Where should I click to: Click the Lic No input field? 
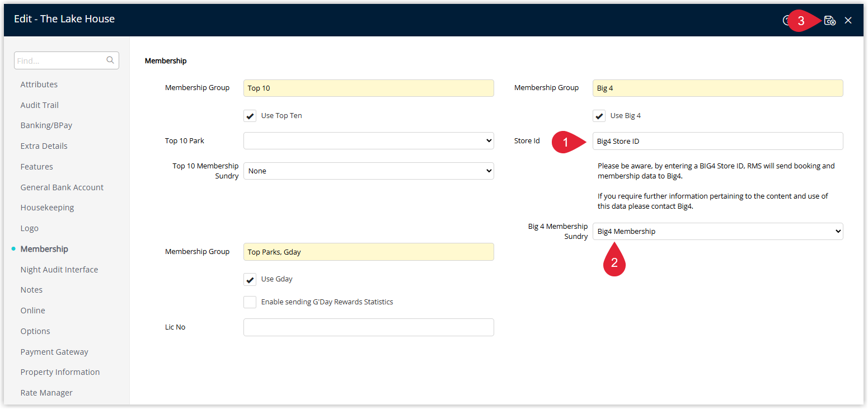coord(369,327)
